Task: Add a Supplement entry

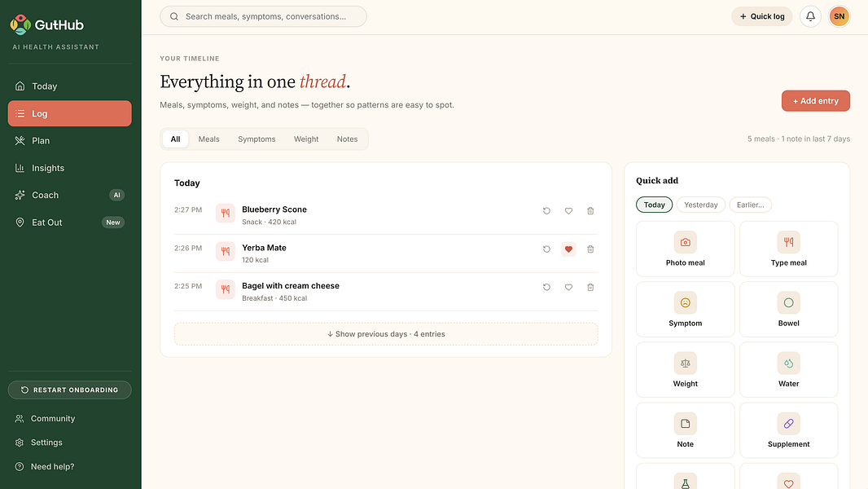Action: (789, 430)
